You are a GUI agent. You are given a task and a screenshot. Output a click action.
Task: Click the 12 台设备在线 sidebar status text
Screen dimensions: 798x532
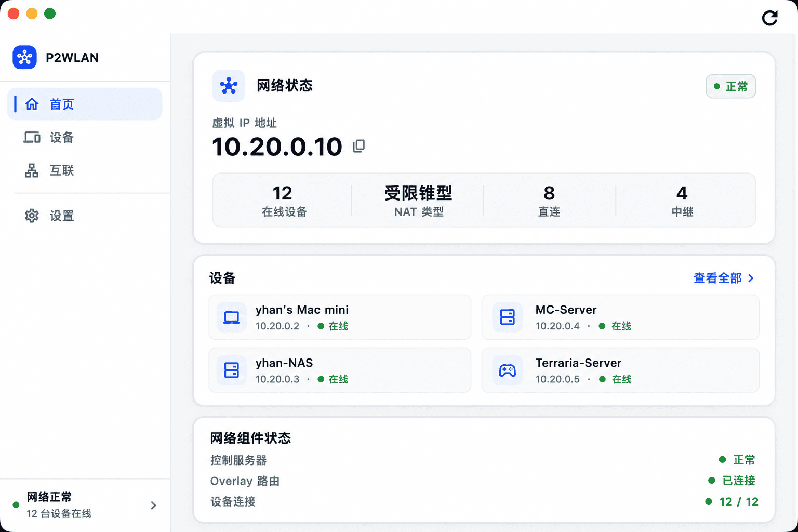pyautogui.click(x=59, y=514)
